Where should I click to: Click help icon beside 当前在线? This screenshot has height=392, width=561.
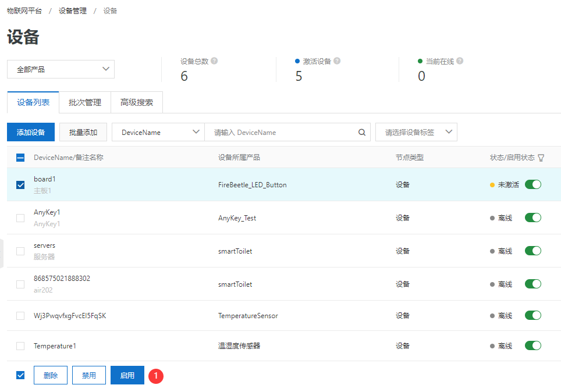(x=460, y=61)
